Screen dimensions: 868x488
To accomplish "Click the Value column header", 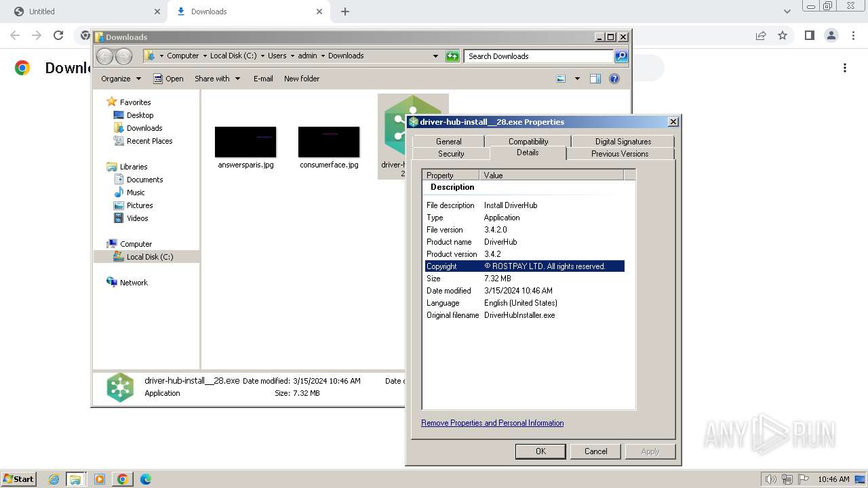I will coord(551,176).
